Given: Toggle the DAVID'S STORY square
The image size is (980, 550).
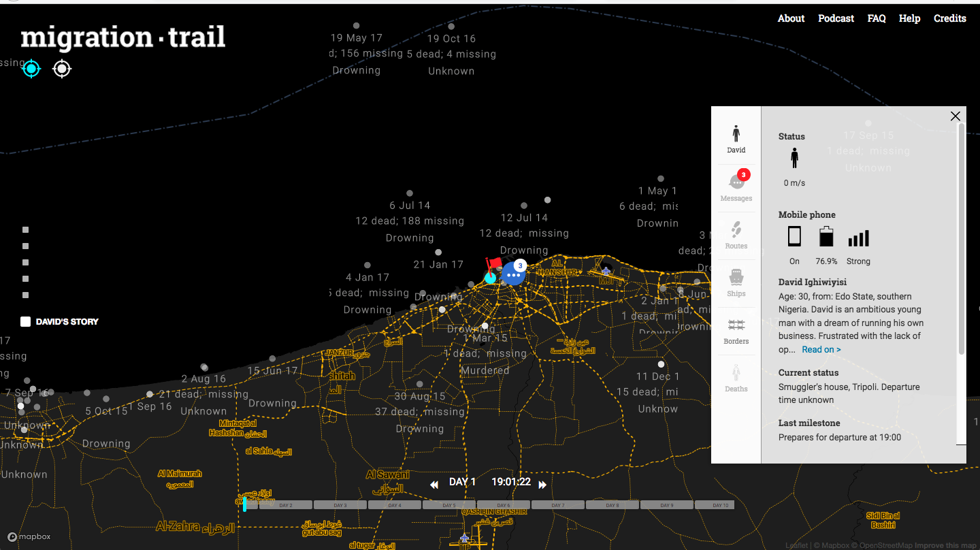Looking at the screenshot, I should (25, 321).
